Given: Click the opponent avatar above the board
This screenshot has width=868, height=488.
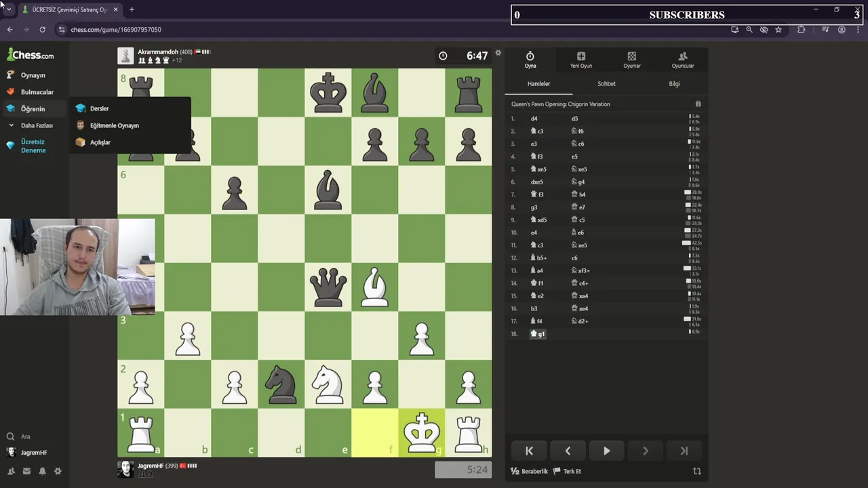Looking at the screenshot, I should click(125, 56).
